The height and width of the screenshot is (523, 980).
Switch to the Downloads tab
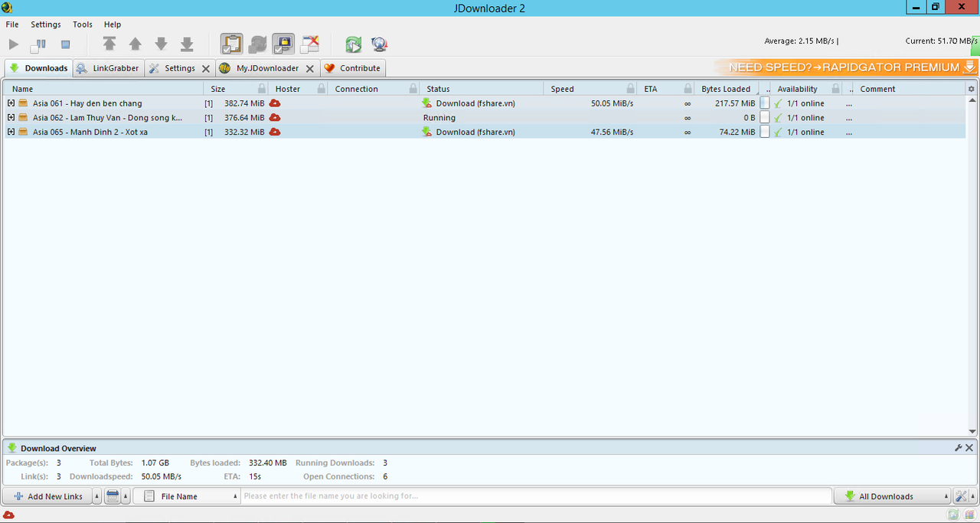(38, 68)
